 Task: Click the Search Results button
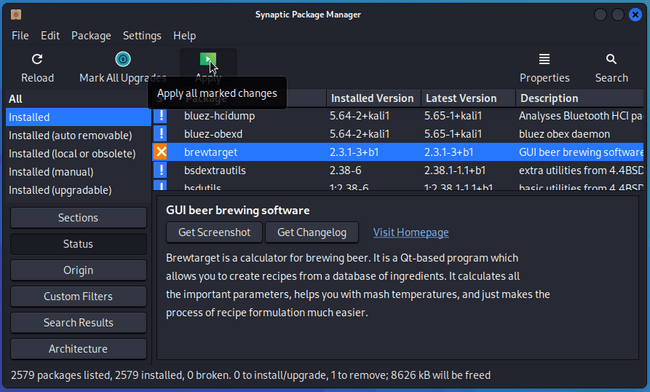(x=78, y=323)
